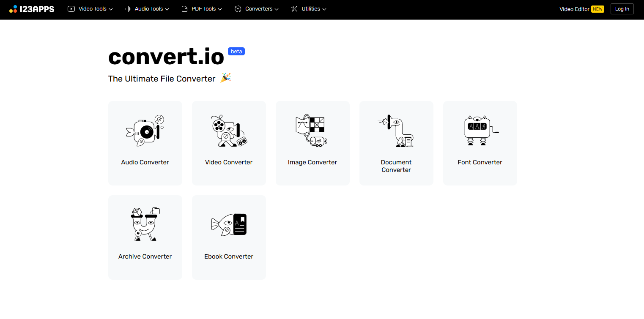Open the Archive Converter face illustration

pos(145,224)
